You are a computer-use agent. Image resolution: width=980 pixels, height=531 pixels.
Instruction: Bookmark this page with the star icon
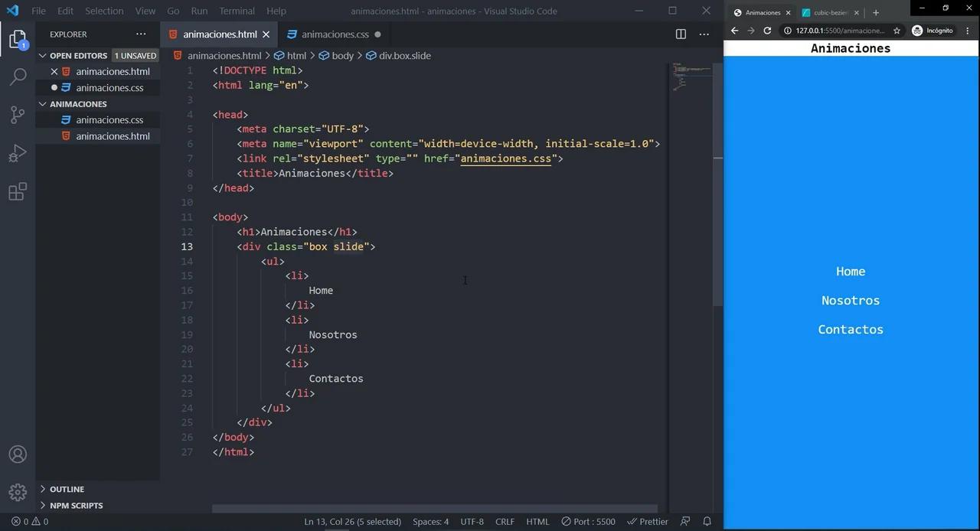pos(897,31)
